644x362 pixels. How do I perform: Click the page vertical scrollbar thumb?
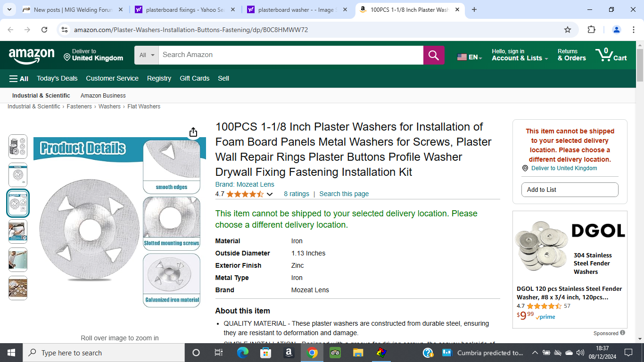click(640, 65)
